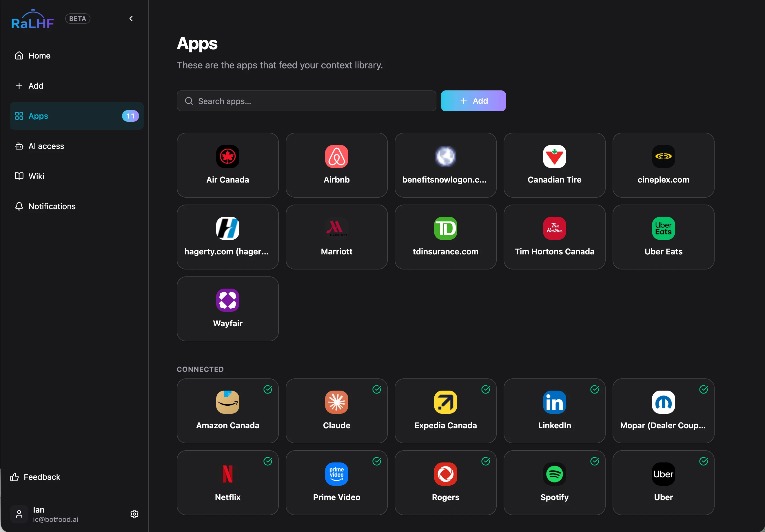Click the Amazon Canada connected checkmark
765x532 pixels.
tap(268, 389)
